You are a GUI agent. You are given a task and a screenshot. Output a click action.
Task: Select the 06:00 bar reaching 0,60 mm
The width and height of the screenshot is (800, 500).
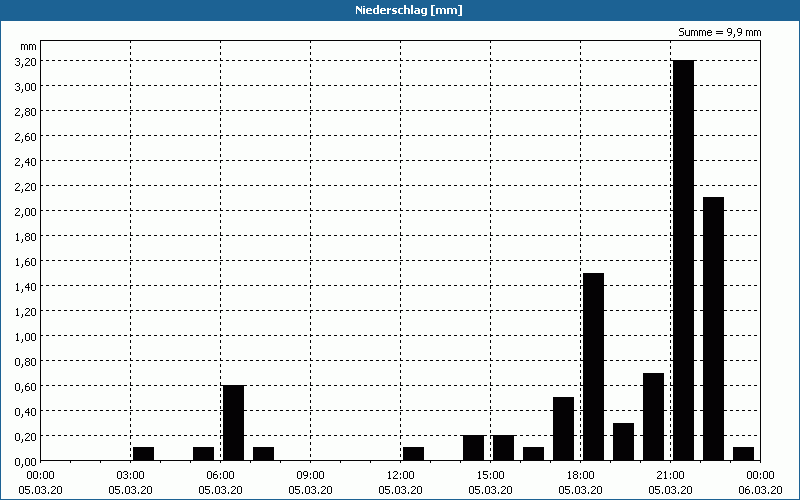click(234, 422)
